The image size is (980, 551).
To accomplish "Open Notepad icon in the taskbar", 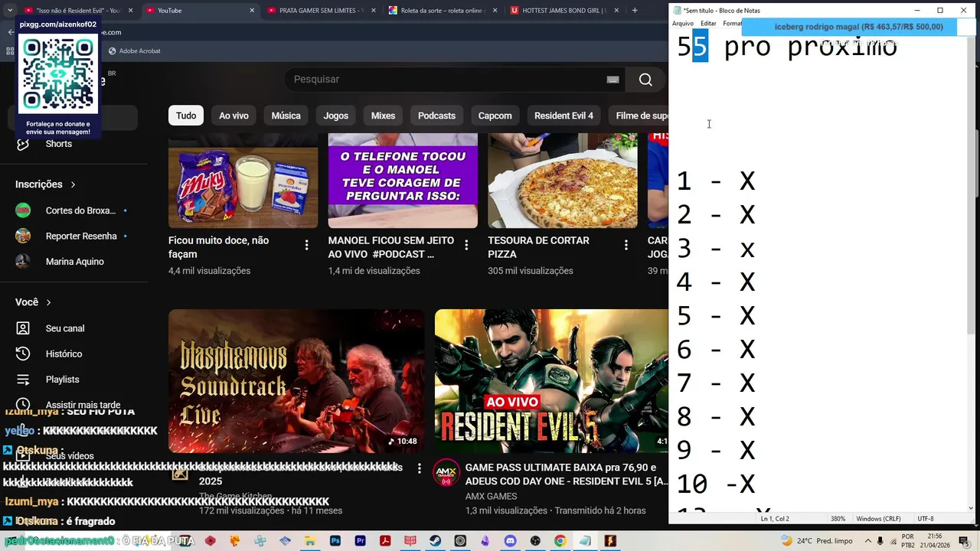I will click(x=586, y=540).
